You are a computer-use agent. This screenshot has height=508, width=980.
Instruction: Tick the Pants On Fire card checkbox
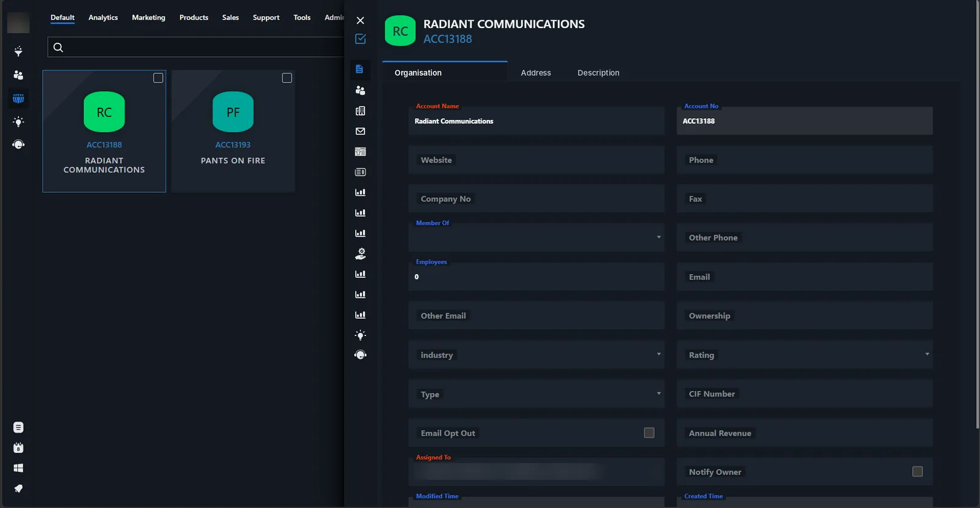287,78
